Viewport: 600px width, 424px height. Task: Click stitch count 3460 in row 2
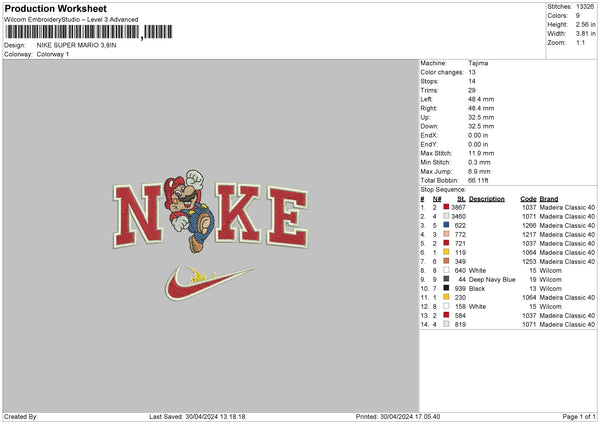coord(458,217)
